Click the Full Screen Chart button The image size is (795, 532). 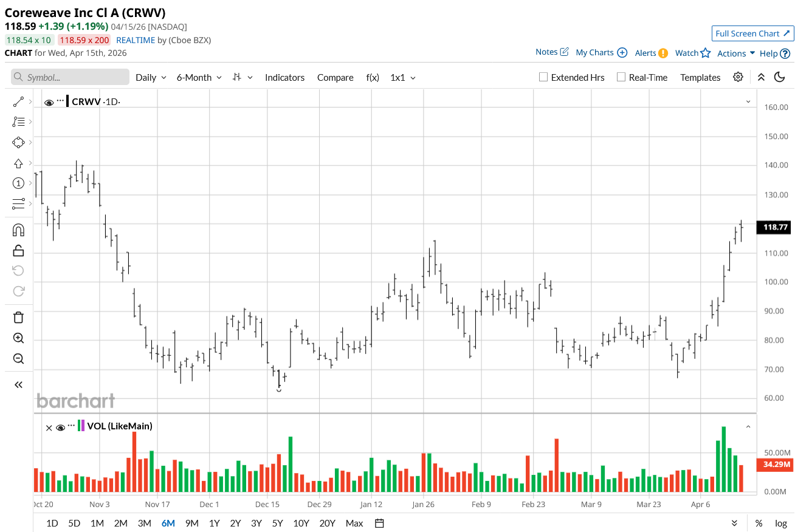pyautogui.click(x=752, y=33)
